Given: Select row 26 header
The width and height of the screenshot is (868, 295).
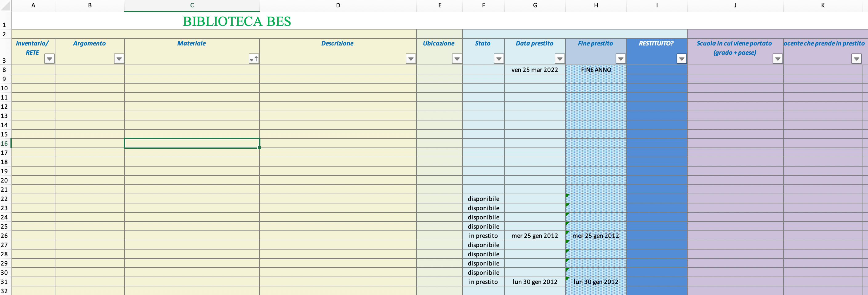Looking at the screenshot, I should pos(6,235).
